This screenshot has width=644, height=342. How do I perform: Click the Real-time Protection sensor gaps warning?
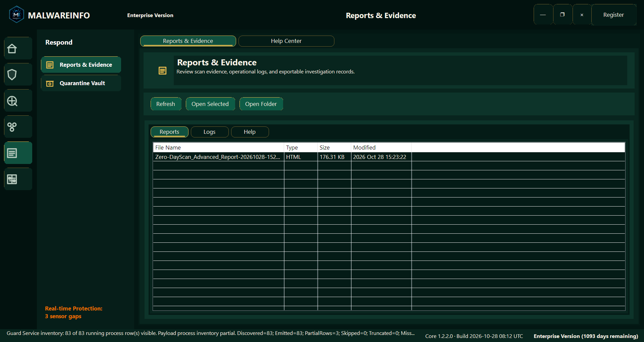(74, 312)
